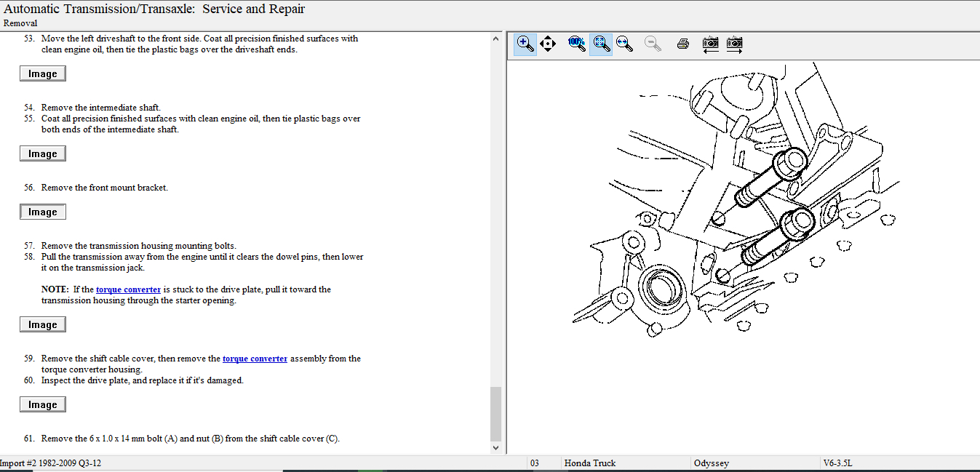Go to next image with camera icon
Screen dimensions: 980x472
coord(734,44)
